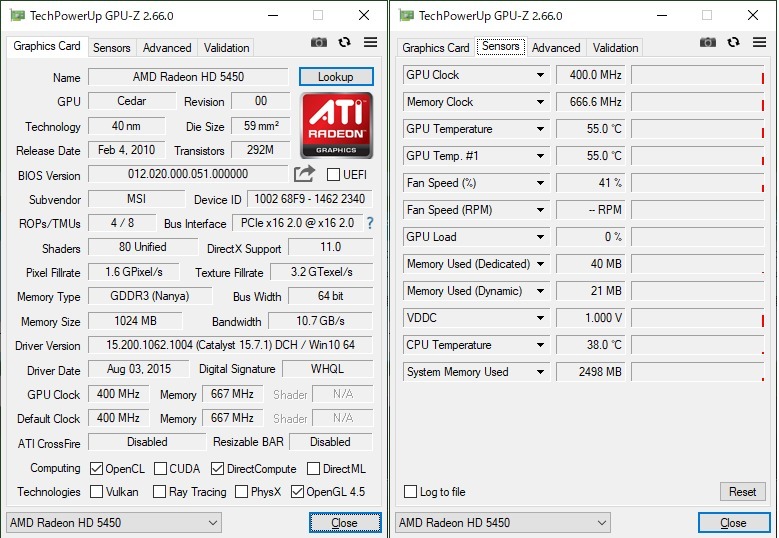
Task: Click the Memory Clock sensor graph
Action: pos(698,102)
